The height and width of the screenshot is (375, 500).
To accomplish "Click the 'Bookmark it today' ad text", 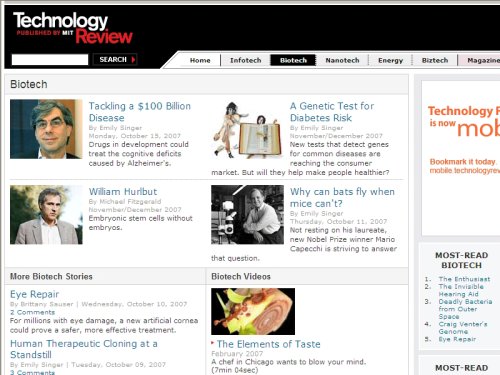I will [x=463, y=162].
